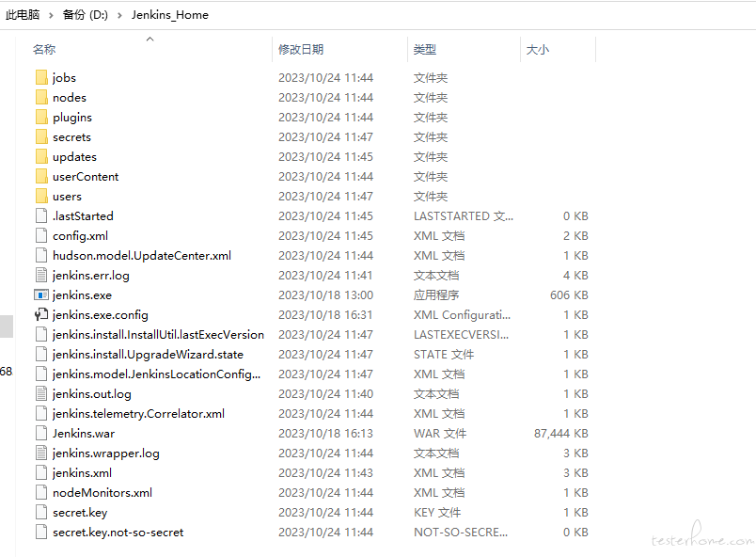Click the WAR 文件 type cell
The width and height of the screenshot is (756, 557).
coord(440,434)
